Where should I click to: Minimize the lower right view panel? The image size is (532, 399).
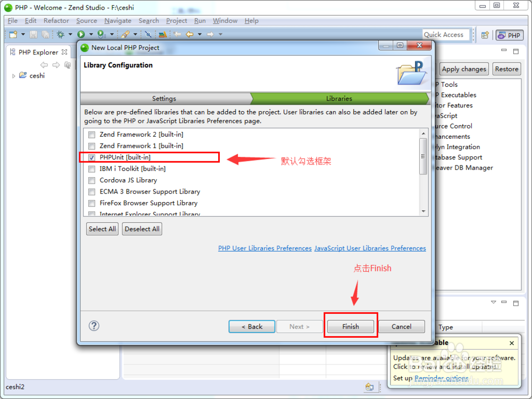[504, 302]
